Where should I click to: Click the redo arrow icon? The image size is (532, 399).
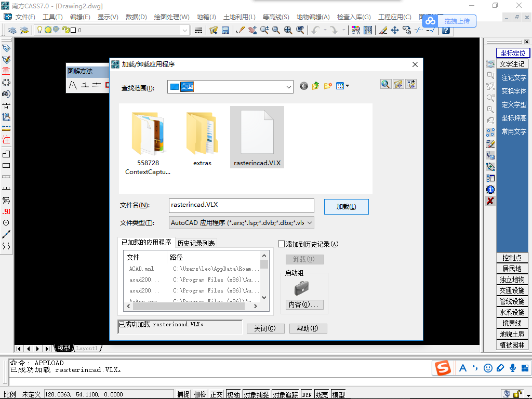click(334, 30)
